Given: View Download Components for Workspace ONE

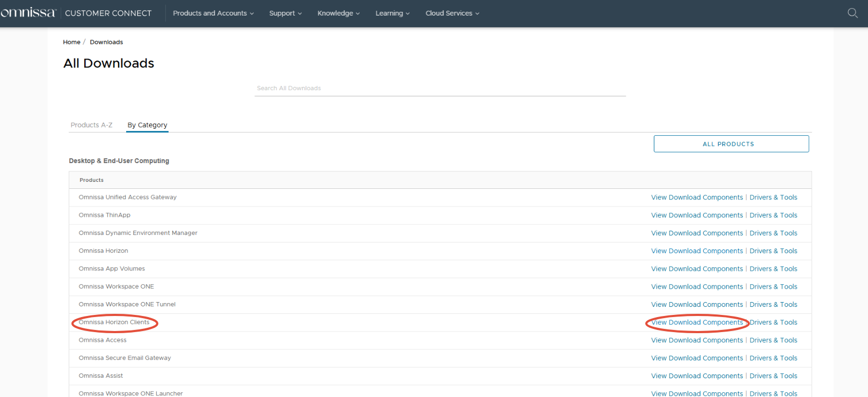Looking at the screenshot, I should click(x=697, y=286).
